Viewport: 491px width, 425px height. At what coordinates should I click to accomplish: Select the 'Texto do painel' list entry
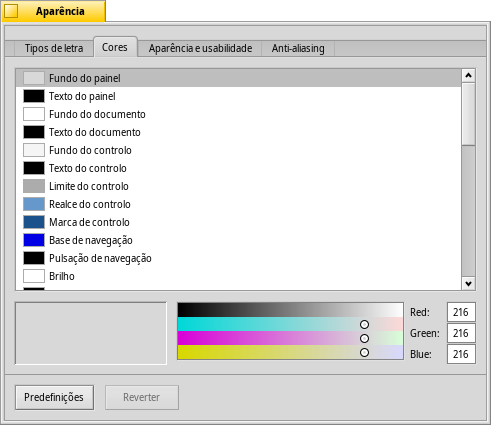tap(238, 96)
